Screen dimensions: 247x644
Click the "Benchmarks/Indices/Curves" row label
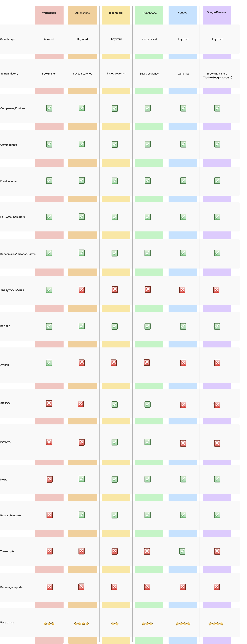click(x=18, y=254)
